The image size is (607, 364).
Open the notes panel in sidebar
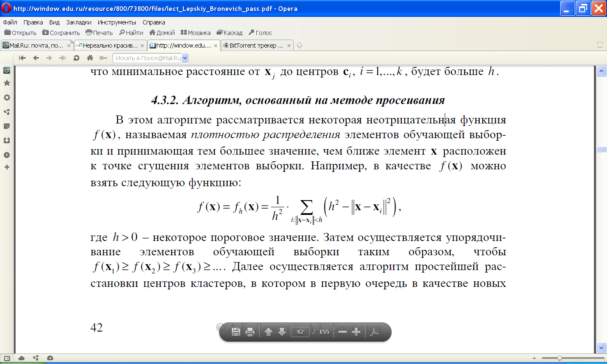(7, 126)
